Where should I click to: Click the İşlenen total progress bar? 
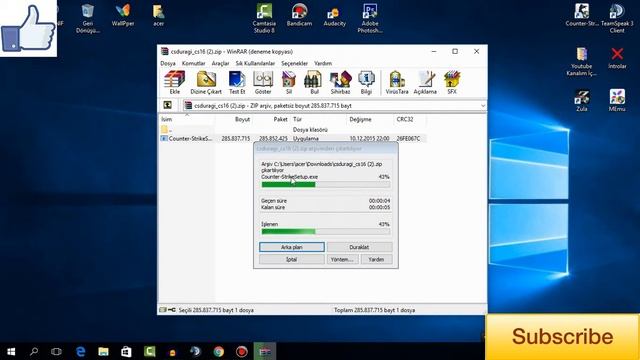click(x=326, y=231)
